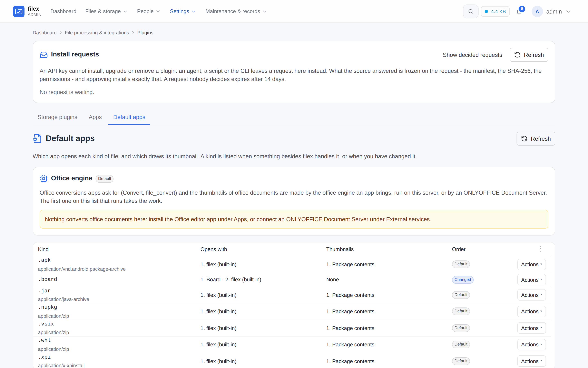Select the Default apps tab
588x368 pixels.
(129, 117)
